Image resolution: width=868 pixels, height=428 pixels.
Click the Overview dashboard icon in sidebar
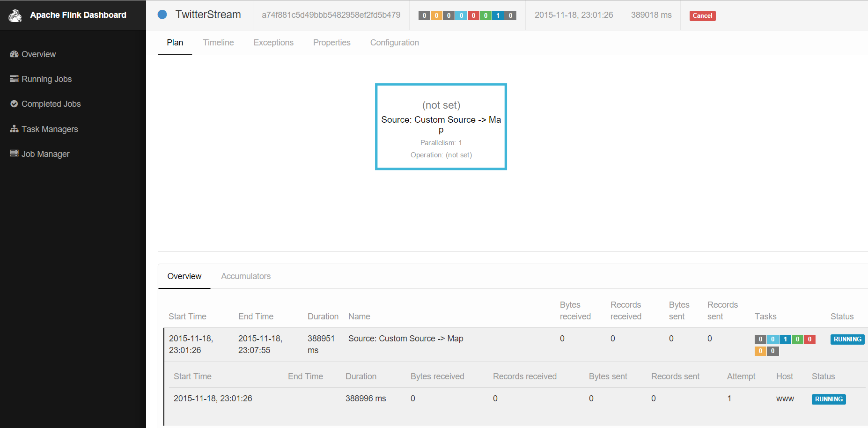click(14, 54)
